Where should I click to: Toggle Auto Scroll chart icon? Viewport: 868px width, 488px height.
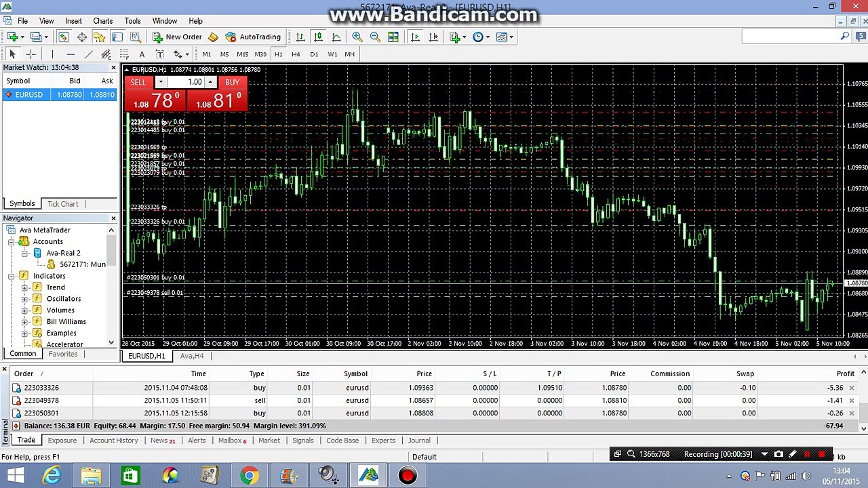(x=415, y=37)
